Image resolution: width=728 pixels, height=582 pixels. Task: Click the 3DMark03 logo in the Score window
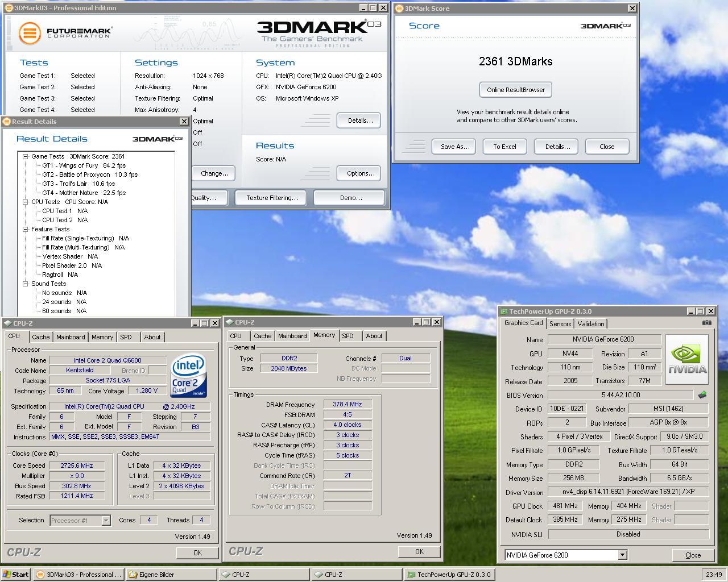tap(605, 26)
